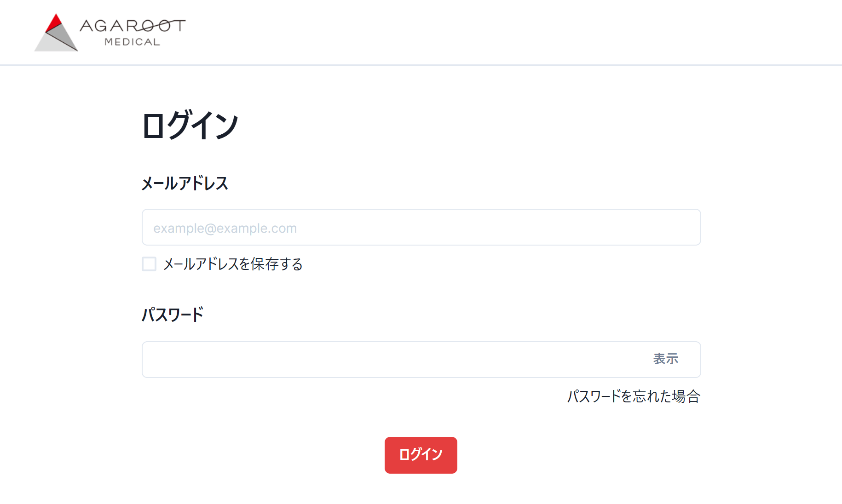Click the メールアドレスを保存する label text
Image resolution: width=842 pixels, height=504 pixels.
(x=233, y=264)
